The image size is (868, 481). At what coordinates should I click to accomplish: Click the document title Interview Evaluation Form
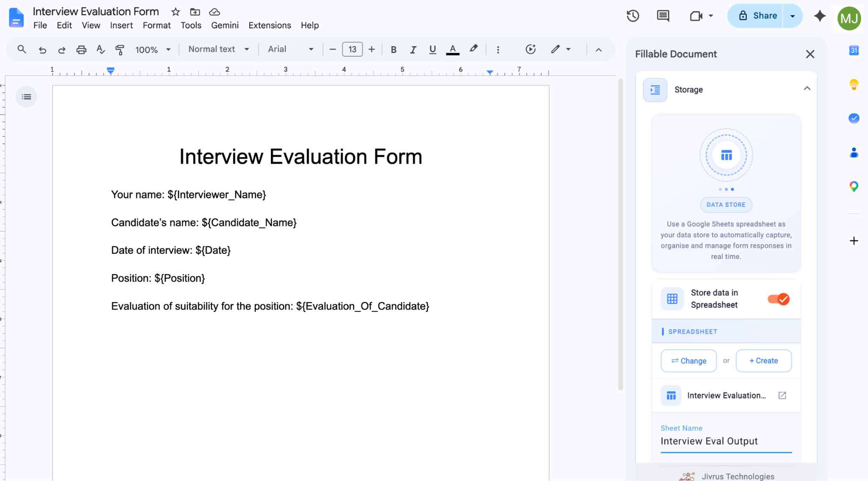(x=96, y=11)
